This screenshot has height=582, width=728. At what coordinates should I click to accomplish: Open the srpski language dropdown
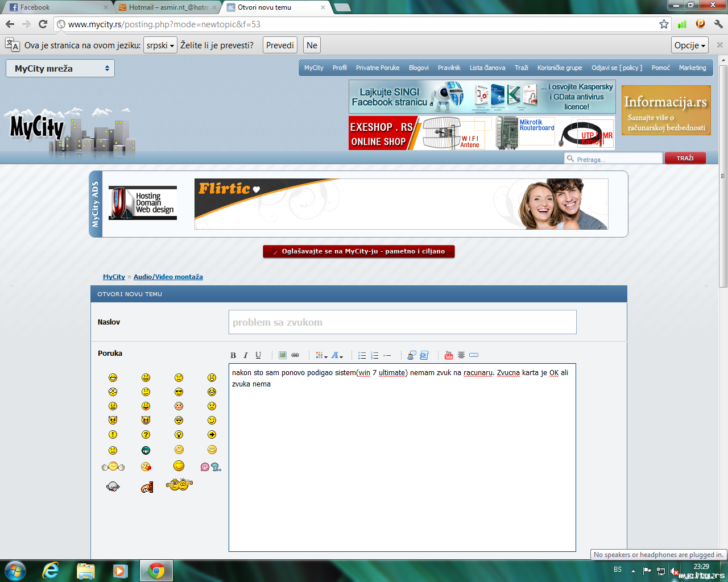pos(160,45)
